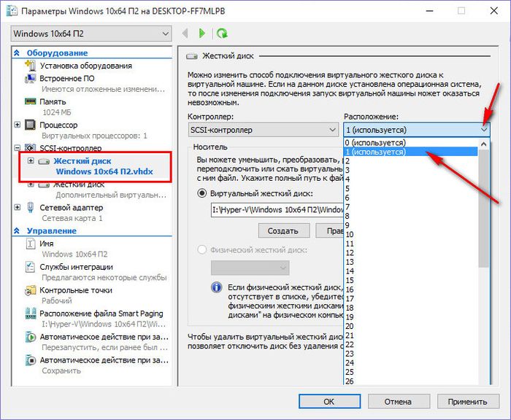Click the Add Hardware icon
Screen dimensions: 511x420
coord(31,66)
